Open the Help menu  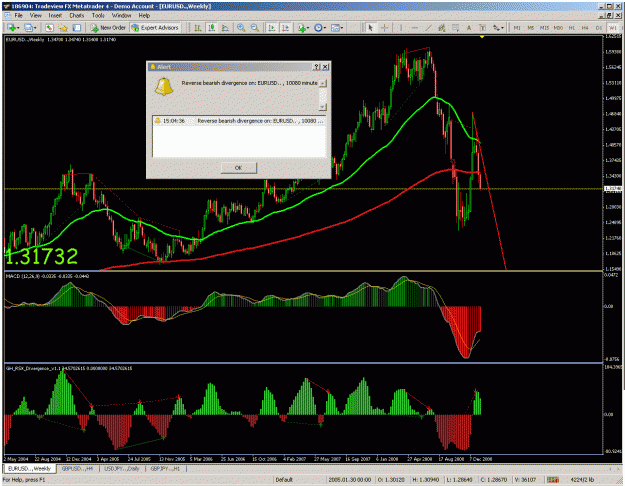[144, 16]
